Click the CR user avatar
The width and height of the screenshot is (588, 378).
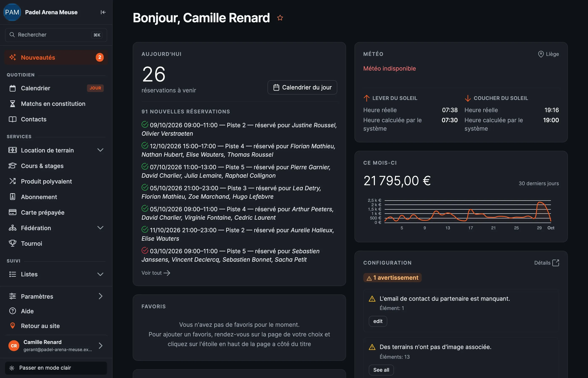tap(14, 346)
